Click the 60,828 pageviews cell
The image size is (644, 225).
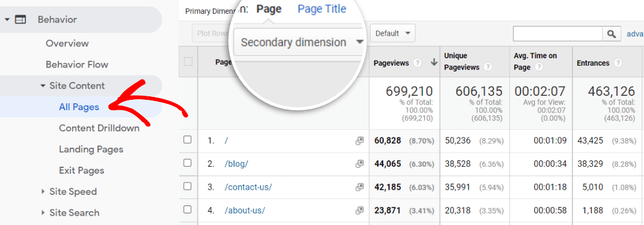tap(388, 141)
